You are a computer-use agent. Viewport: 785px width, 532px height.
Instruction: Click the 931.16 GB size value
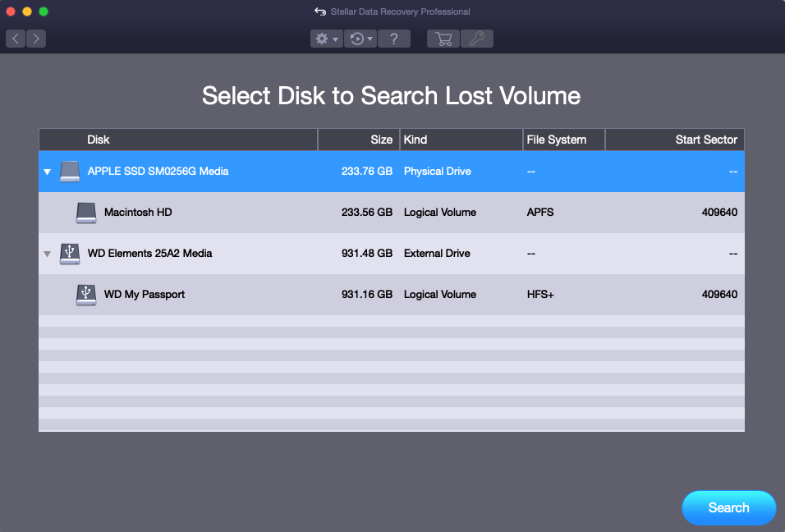tap(367, 294)
